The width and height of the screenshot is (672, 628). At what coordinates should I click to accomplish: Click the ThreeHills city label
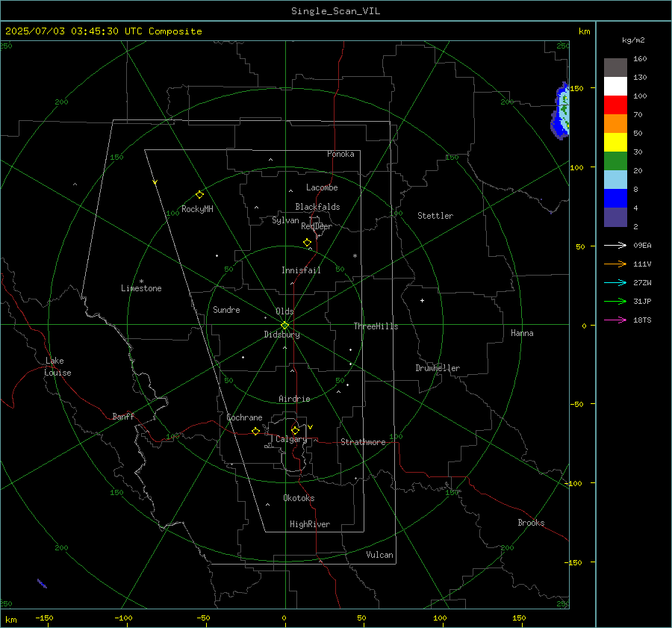[376, 326]
